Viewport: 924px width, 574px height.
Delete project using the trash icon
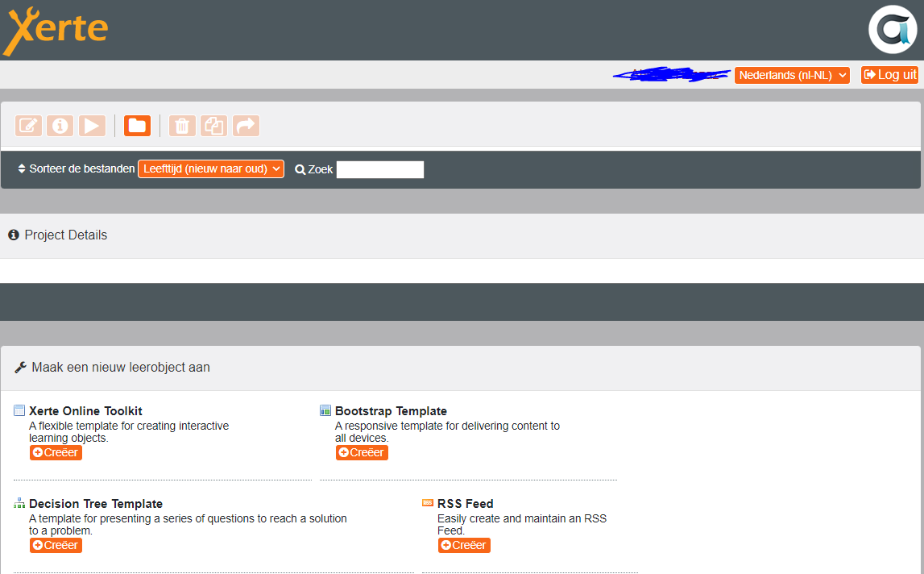183,126
